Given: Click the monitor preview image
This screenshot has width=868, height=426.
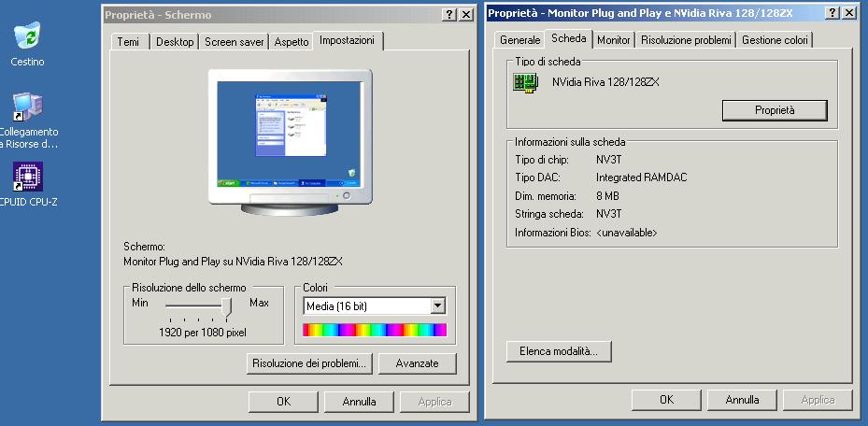Looking at the screenshot, I should point(290,142).
